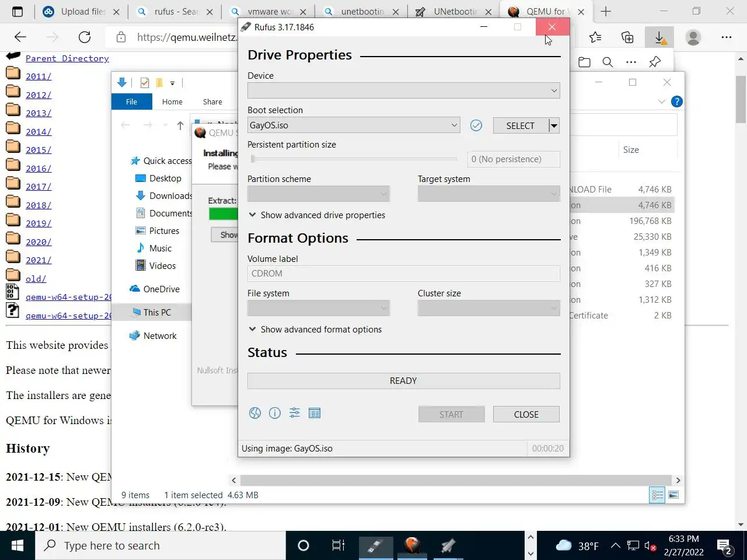Refresh the QEMU page in Edge
747x560 pixels.
coord(85,37)
